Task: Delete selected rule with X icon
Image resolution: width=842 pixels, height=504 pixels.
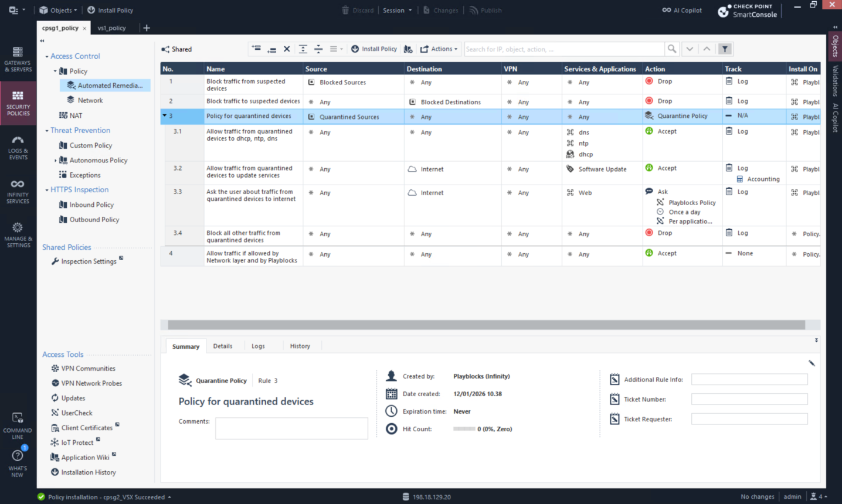Action: click(x=287, y=49)
